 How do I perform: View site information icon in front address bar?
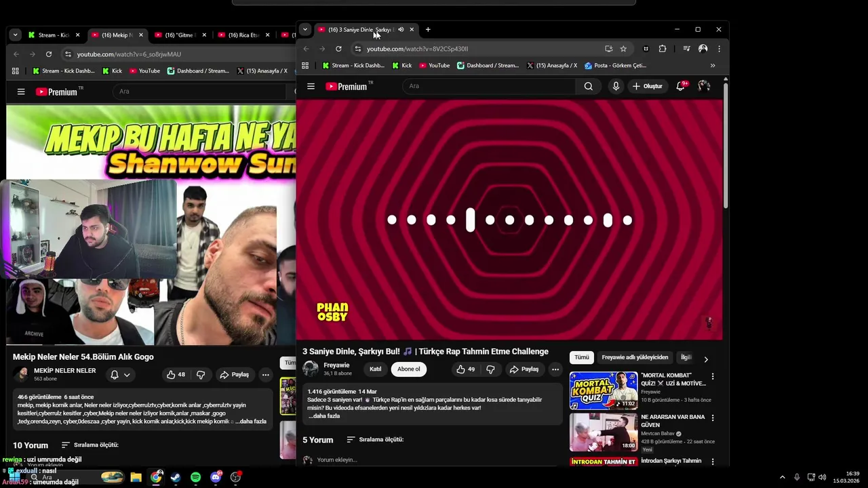(358, 49)
